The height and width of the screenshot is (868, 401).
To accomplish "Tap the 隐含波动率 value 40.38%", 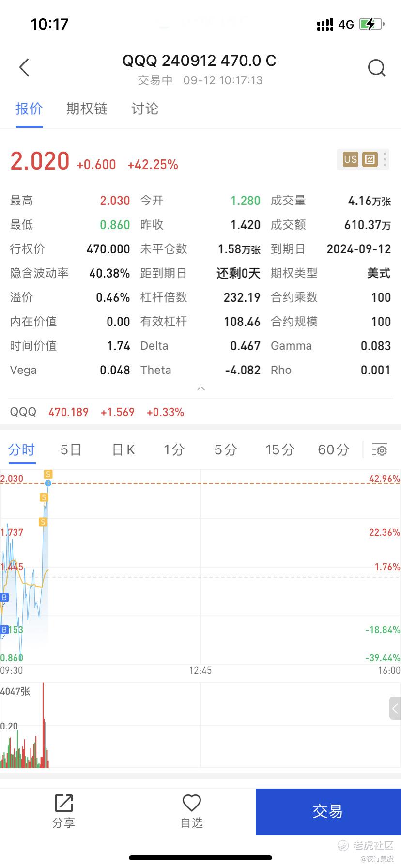I will click(109, 273).
